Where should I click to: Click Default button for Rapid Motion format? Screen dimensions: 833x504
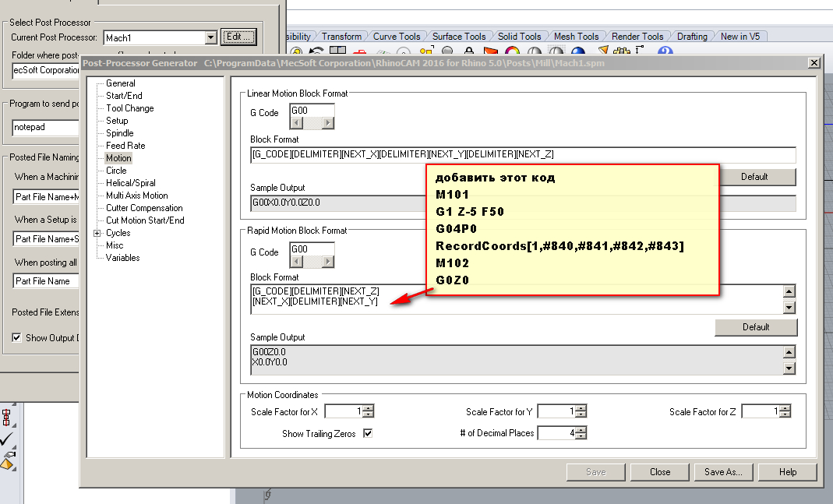coord(756,327)
